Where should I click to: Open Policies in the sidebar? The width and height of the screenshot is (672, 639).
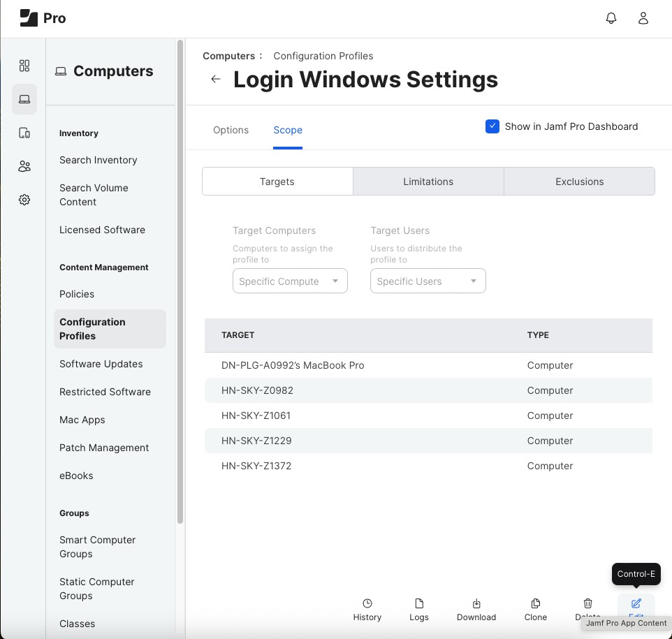[77, 294]
